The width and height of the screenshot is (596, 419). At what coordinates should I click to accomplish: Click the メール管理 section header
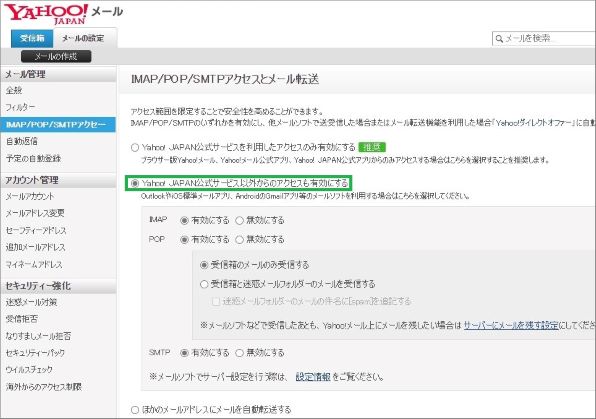58,75
